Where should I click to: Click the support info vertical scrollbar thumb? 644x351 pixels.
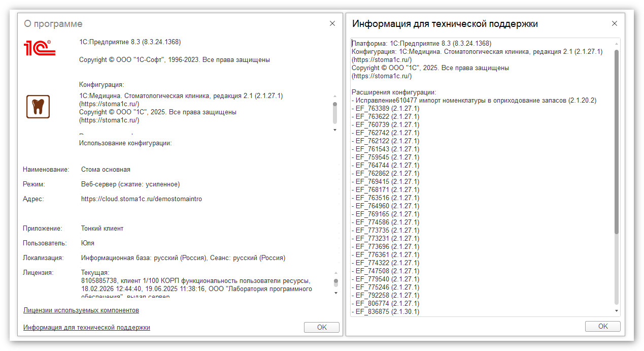point(617,142)
